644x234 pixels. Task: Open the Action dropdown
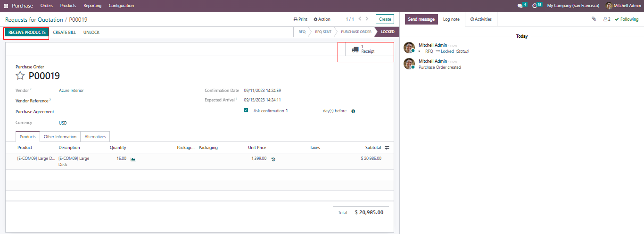click(322, 19)
